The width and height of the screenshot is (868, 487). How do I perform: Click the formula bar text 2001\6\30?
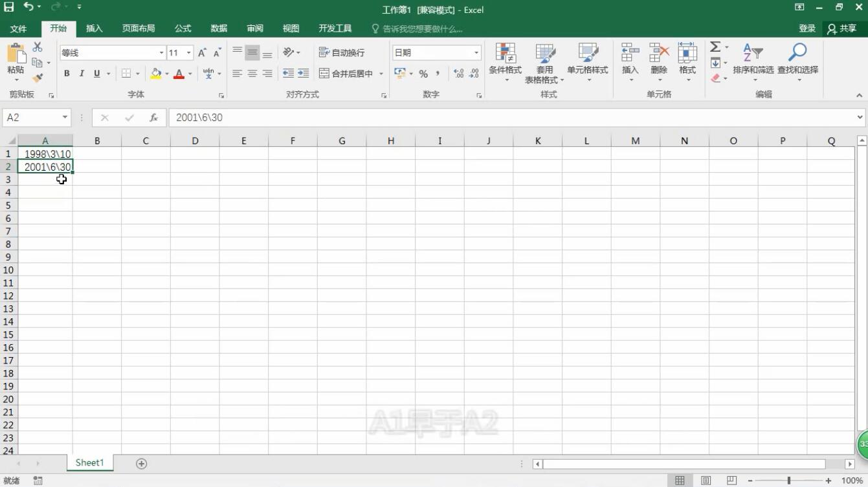click(199, 118)
